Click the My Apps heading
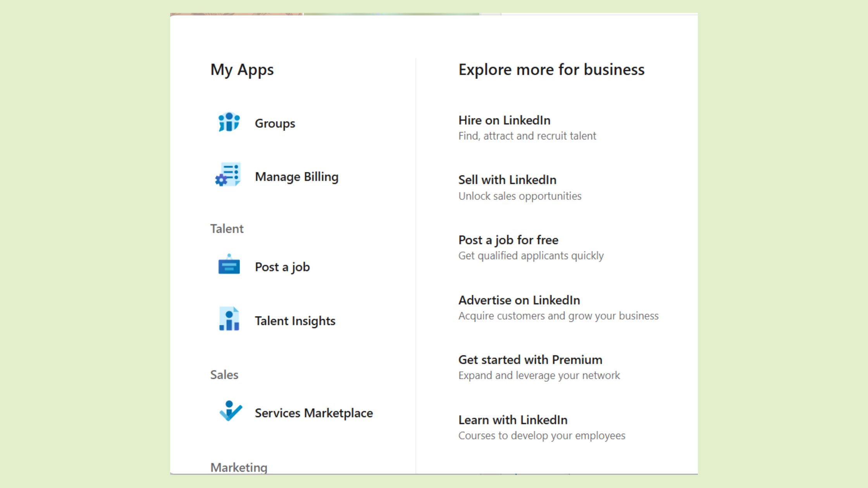The image size is (868, 488). click(242, 70)
